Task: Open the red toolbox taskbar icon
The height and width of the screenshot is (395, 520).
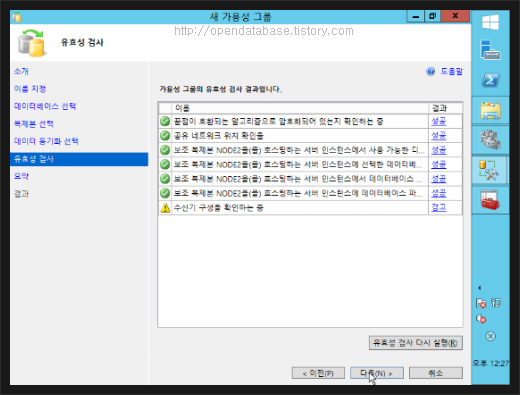Action: (490, 200)
